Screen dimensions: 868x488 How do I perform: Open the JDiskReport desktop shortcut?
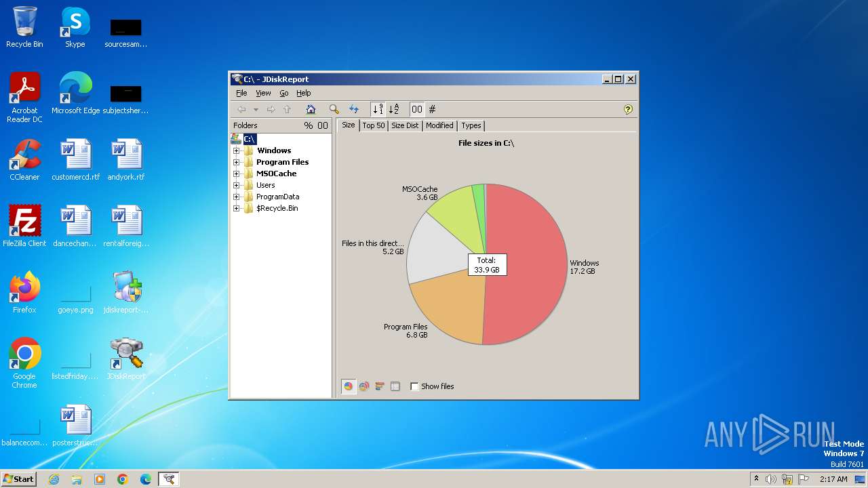click(x=126, y=359)
